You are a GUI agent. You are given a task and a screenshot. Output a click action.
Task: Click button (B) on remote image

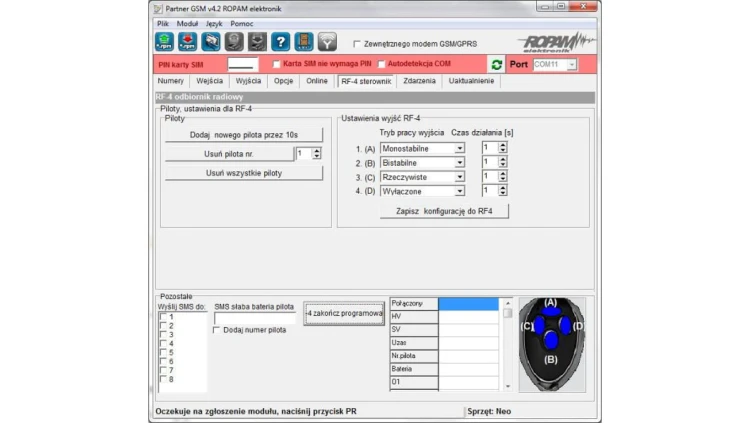(x=551, y=340)
